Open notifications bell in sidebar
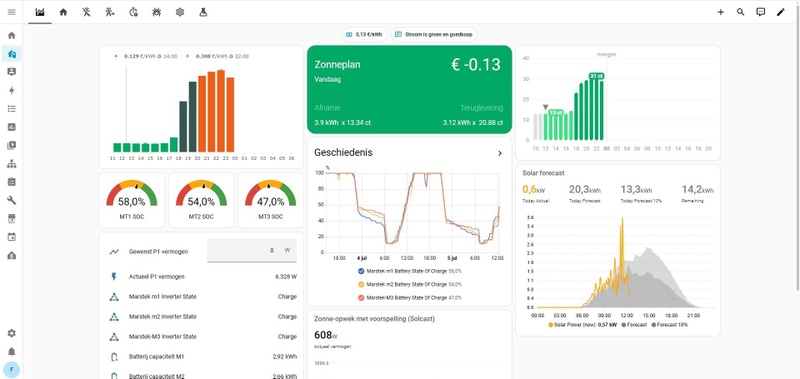Viewport: 800px width, 379px height. (12, 351)
